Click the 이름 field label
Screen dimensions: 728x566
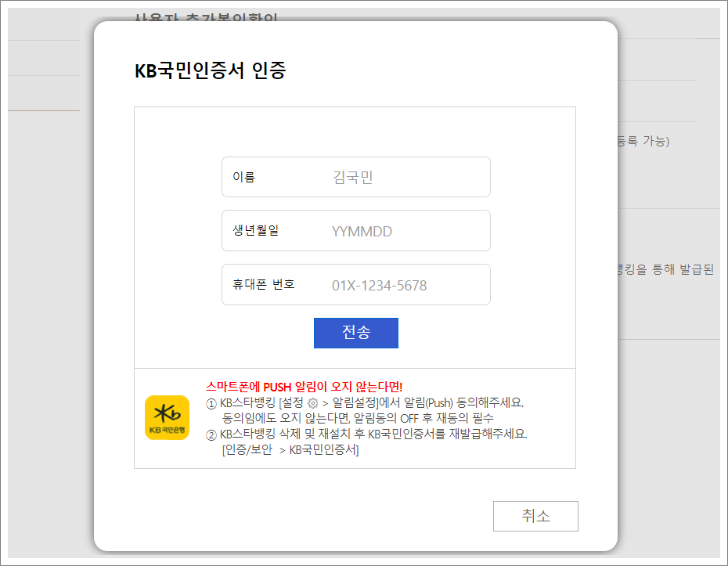click(243, 177)
